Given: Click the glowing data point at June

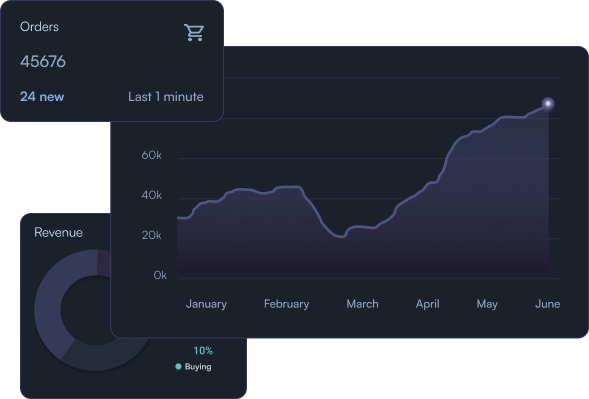Looking at the screenshot, I should [x=548, y=103].
